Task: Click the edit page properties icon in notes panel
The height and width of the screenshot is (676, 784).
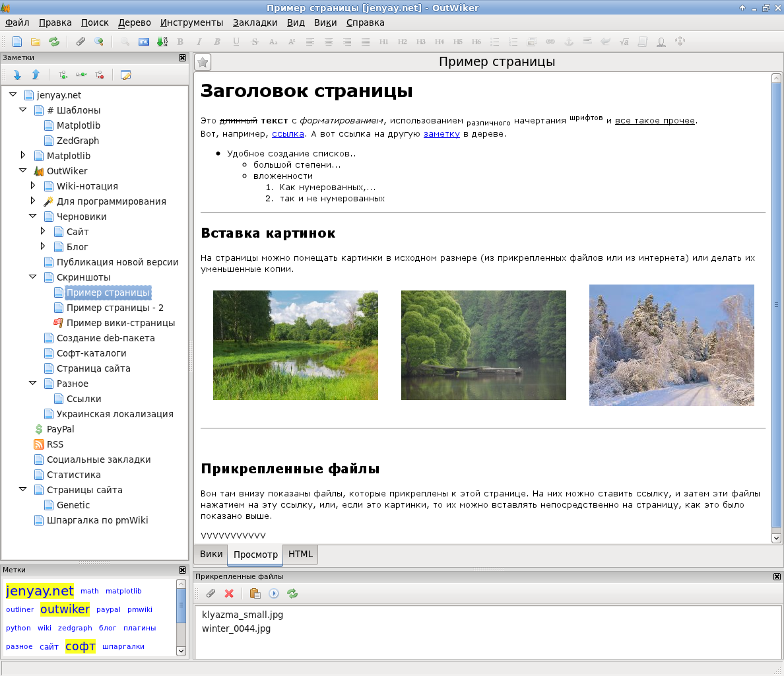Action: 125,75
